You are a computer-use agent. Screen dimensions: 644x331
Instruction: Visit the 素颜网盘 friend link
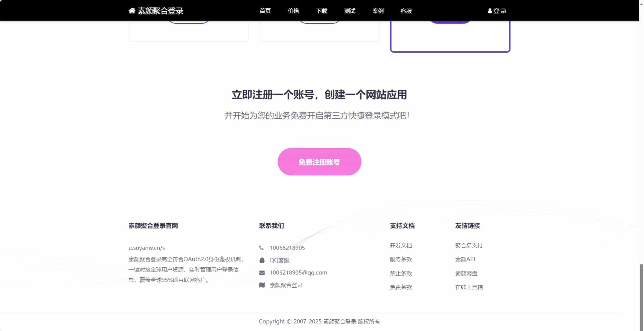[466, 274]
